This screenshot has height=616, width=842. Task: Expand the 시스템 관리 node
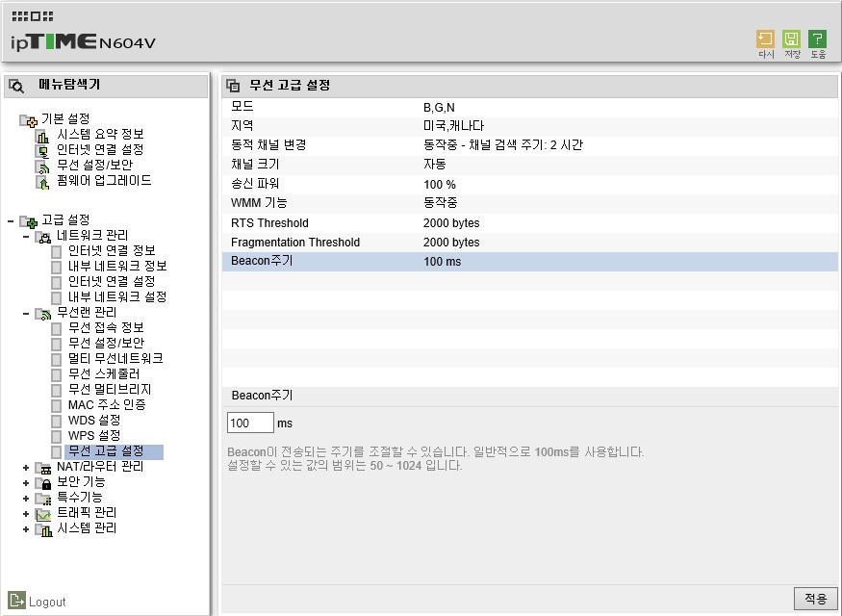click(x=25, y=529)
